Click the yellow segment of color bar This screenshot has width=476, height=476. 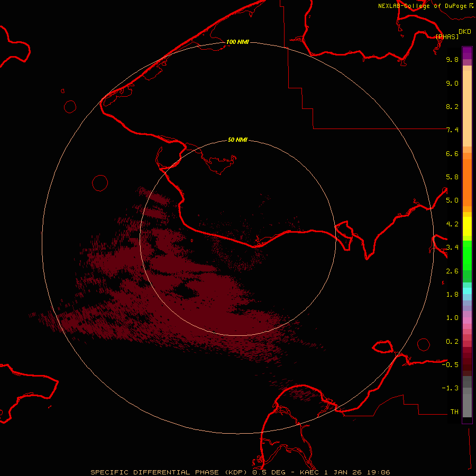(467, 226)
